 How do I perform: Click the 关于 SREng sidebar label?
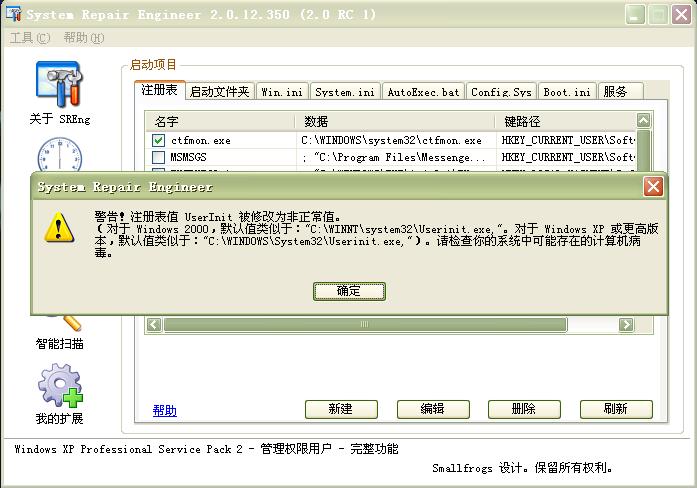click(x=60, y=119)
